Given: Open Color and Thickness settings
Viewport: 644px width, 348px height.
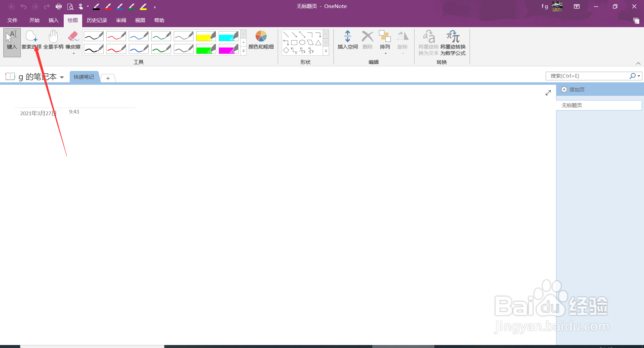Looking at the screenshot, I should [x=261, y=40].
